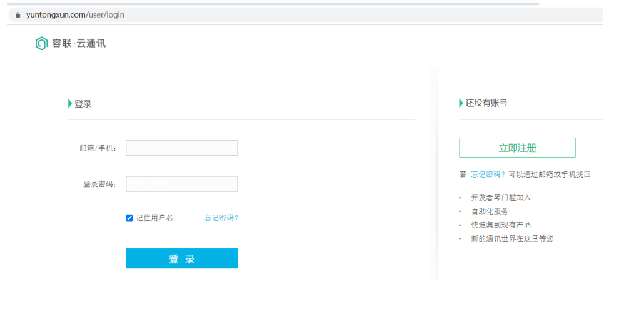
Task: Click the lock icon in address bar
Action: pyautogui.click(x=18, y=15)
